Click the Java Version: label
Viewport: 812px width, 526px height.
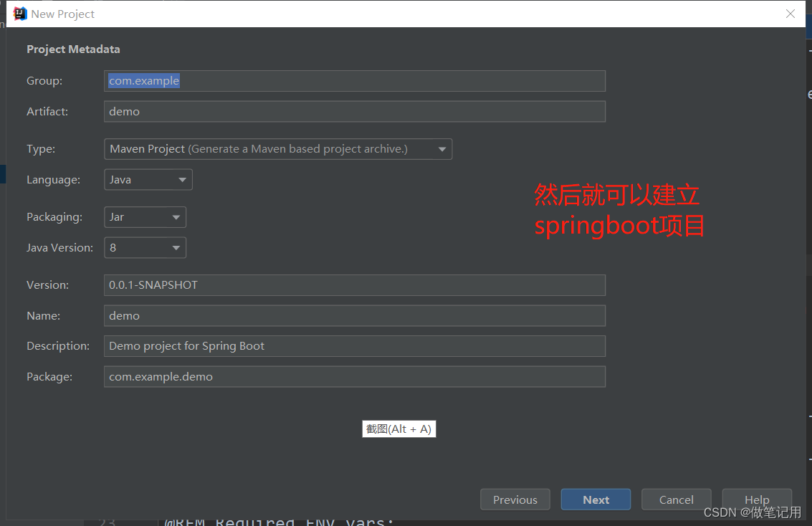tap(60, 247)
